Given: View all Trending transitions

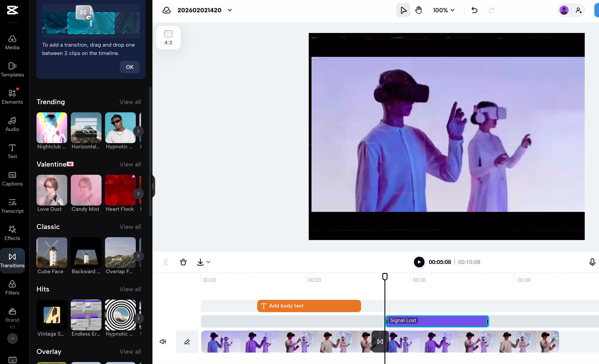Looking at the screenshot, I should 130,102.
